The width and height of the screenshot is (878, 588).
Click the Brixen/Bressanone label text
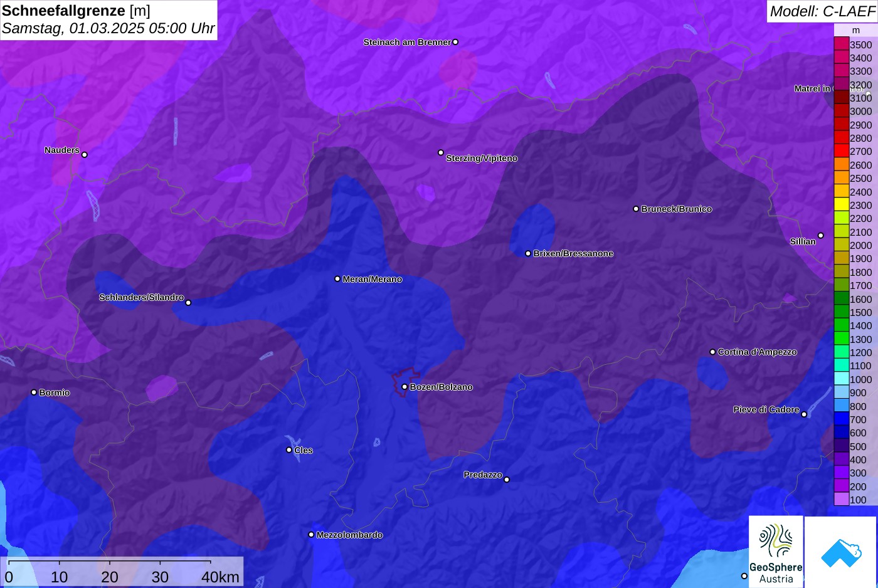(573, 253)
